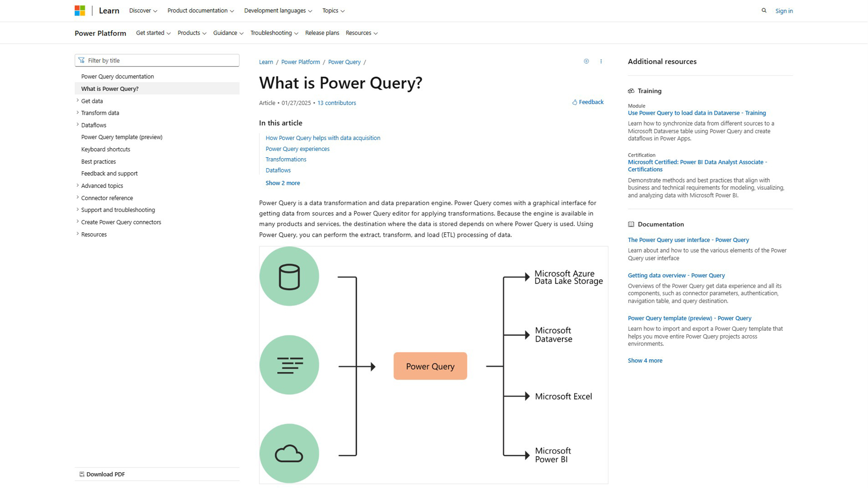
Task: Click the text lines icon in diagram
Action: point(290,365)
